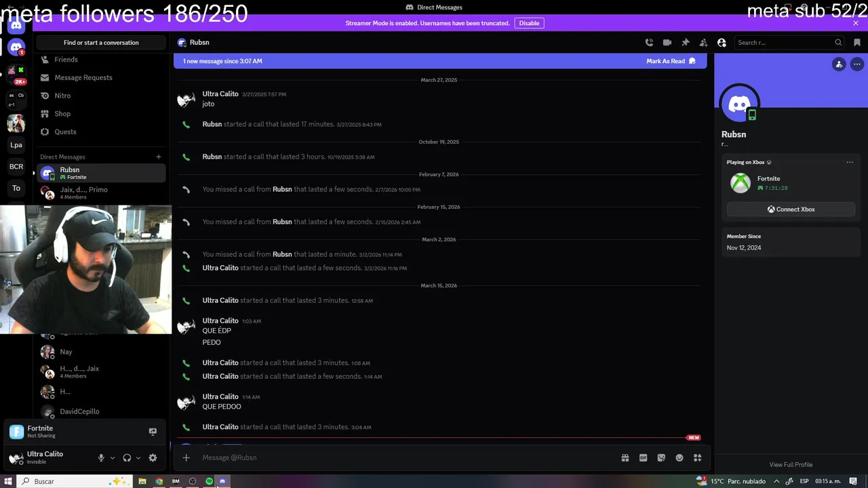The height and width of the screenshot is (488, 868).
Task: Open the Shop page
Action: (101, 114)
